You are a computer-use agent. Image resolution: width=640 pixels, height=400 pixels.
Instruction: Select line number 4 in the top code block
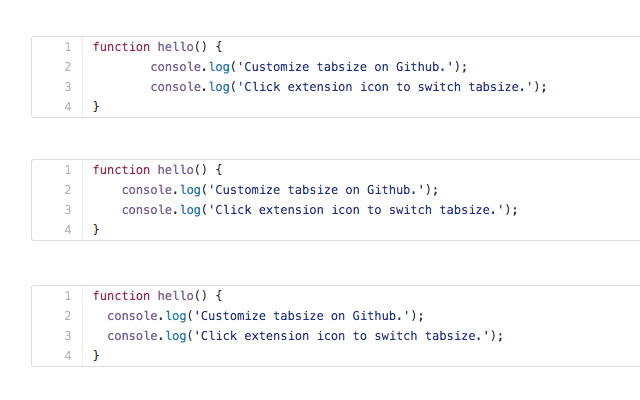tap(67, 107)
